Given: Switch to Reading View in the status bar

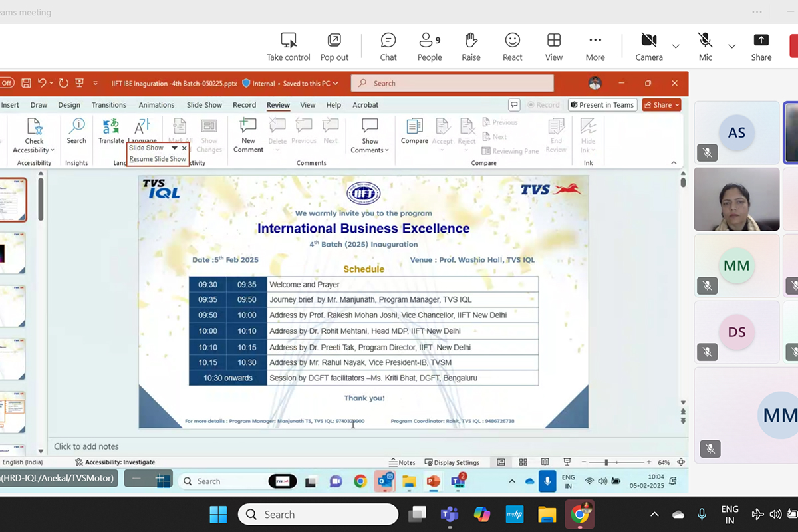Looking at the screenshot, I should pos(545,462).
